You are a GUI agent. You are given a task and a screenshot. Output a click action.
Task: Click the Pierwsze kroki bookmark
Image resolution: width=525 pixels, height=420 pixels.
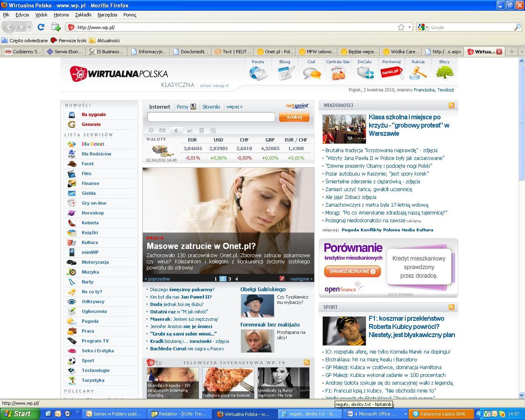coord(68,40)
